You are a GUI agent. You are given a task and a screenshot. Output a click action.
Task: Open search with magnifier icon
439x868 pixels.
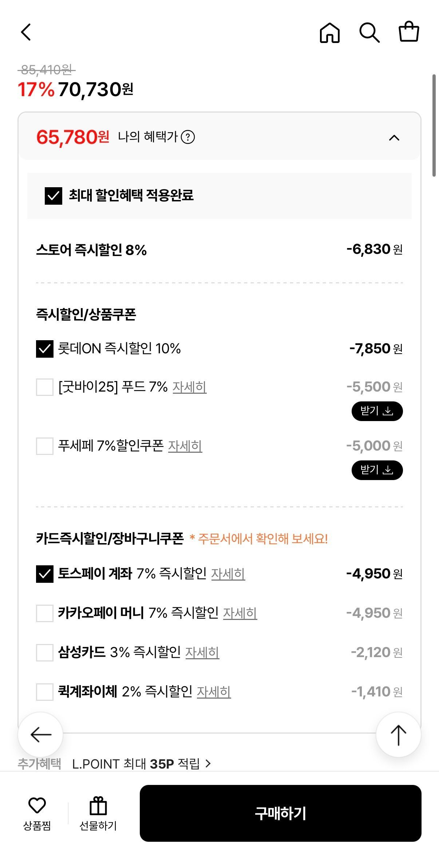coord(369,33)
